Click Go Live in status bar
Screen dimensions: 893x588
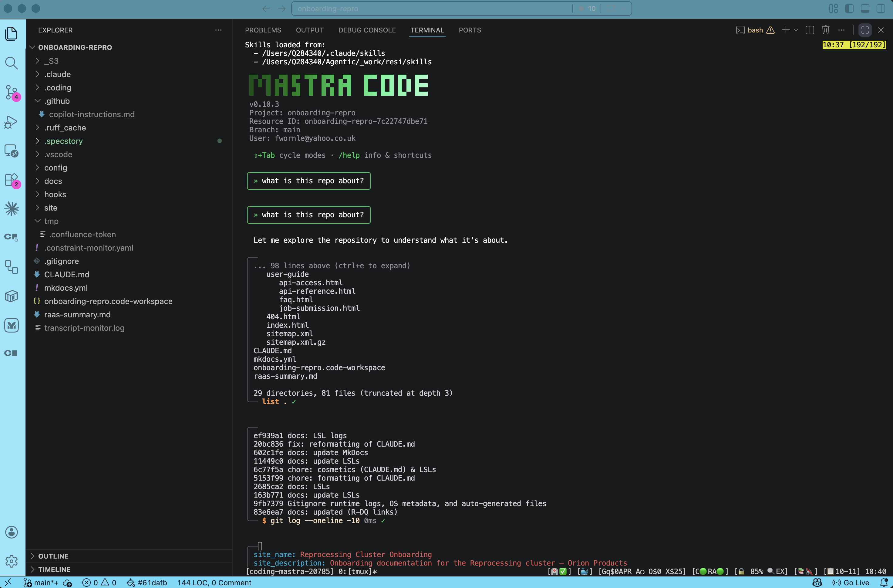[x=851, y=582]
